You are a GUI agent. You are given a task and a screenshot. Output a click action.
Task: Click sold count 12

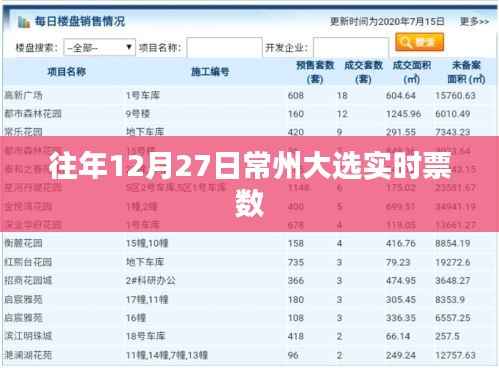pyautogui.click(x=342, y=114)
